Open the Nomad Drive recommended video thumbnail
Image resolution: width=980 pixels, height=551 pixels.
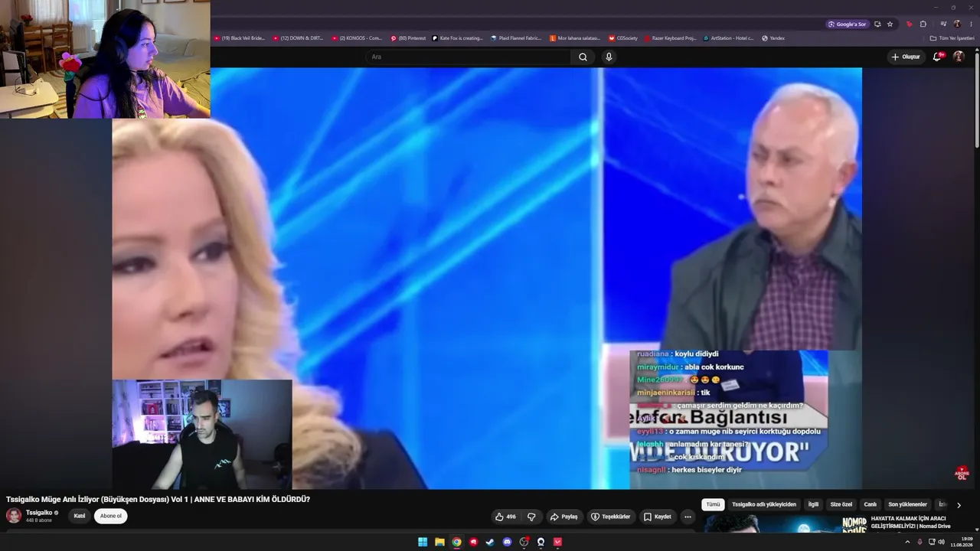[x=786, y=523]
